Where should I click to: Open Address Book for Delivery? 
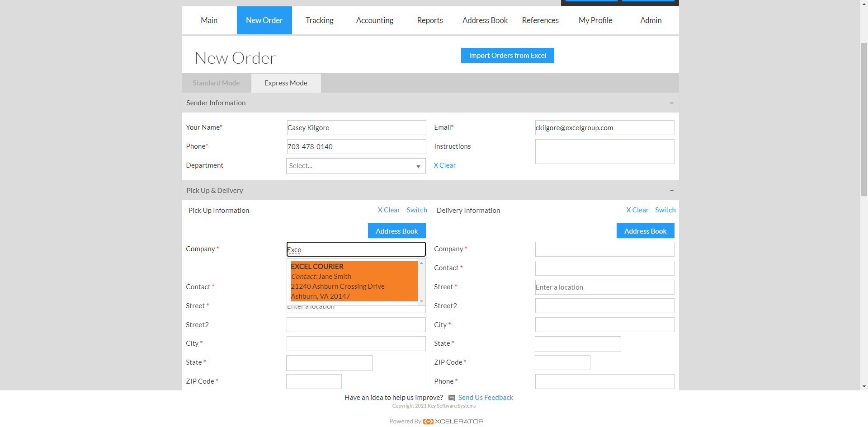click(x=646, y=231)
